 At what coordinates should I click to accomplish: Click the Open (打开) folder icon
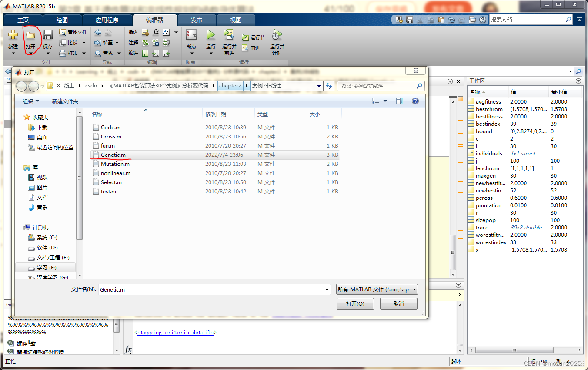click(x=30, y=35)
